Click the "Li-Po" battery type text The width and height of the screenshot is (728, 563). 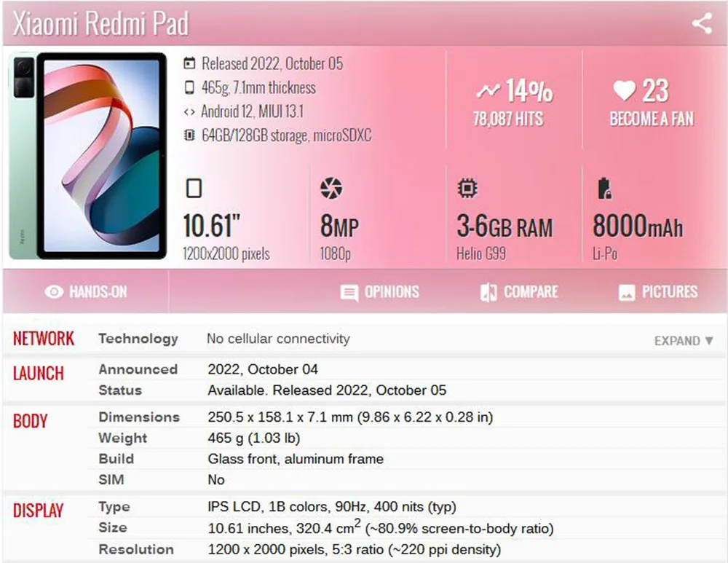pyautogui.click(x=605, y=253)
